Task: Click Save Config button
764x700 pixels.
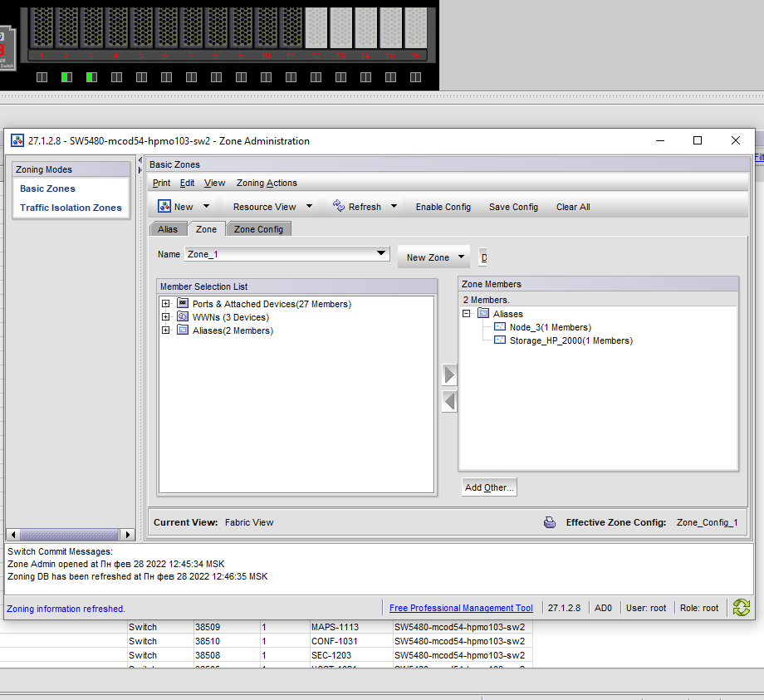Action: tap(513, 207)
